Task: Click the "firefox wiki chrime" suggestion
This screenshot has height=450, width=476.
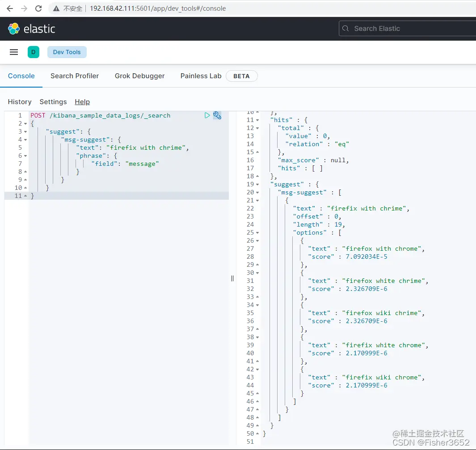Action: pyautogui.click(x=382, y=313)
